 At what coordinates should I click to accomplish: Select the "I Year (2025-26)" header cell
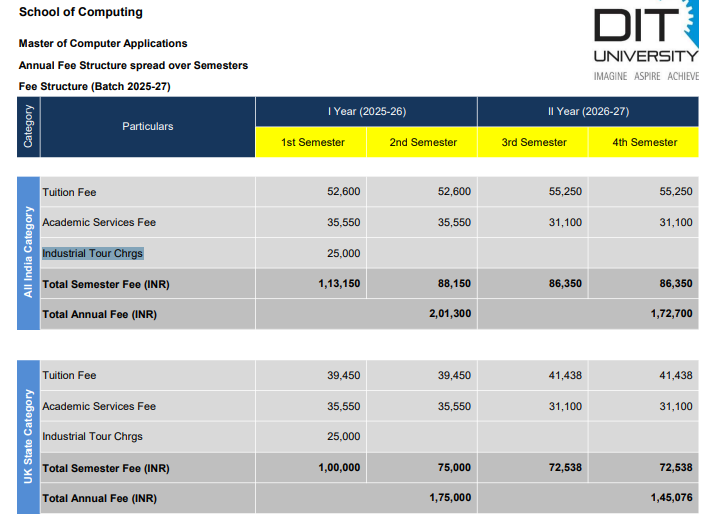(x=366, y=111)
